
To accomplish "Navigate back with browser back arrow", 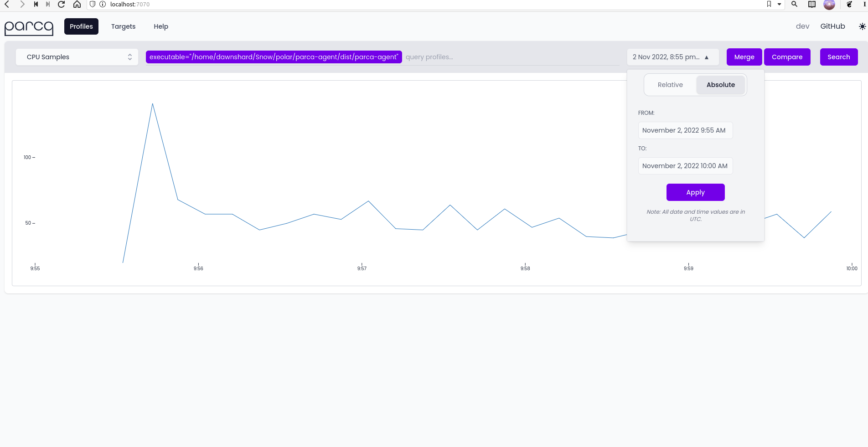I will (6, 4).
